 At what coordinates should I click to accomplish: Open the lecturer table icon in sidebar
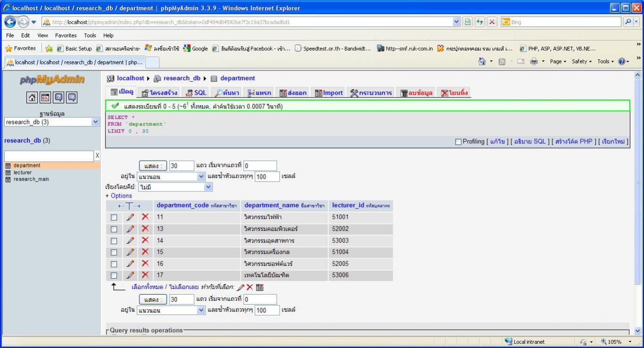coord(8,173)
